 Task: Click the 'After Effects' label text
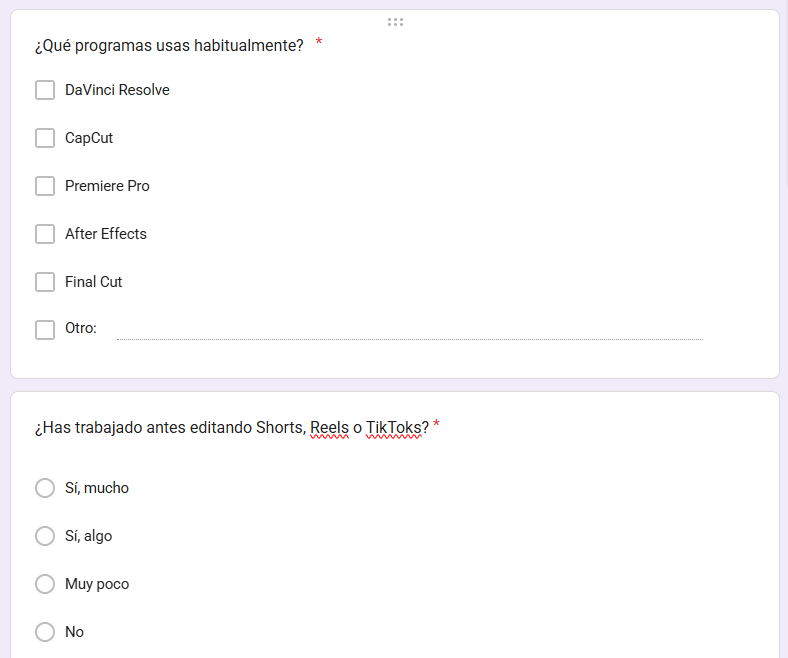(x=106, y=234)
